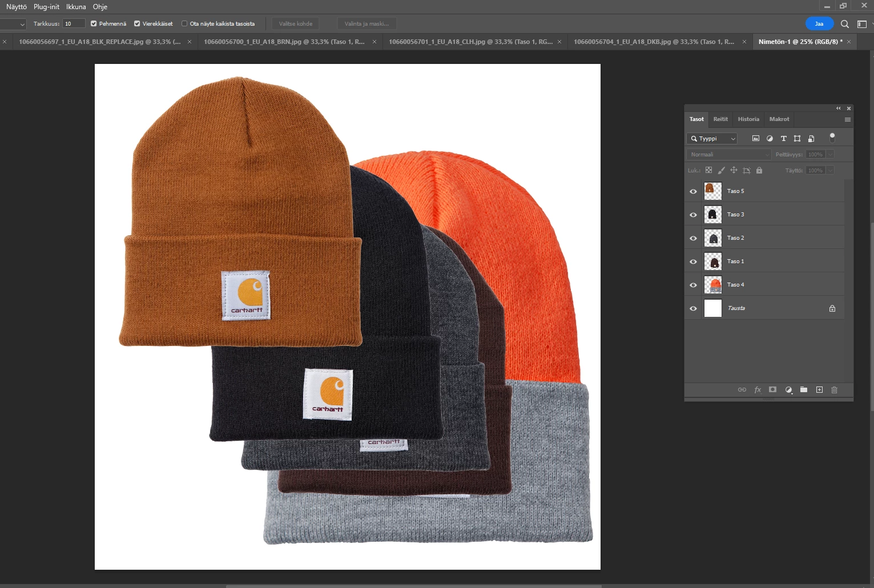Lock transparent pixels icon in Luk. row
The height and width of the screenshot is (588, 874).
708,170
